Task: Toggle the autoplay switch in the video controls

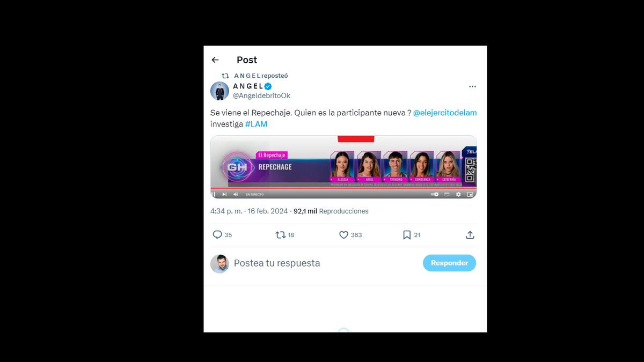Action: point(435,194)
